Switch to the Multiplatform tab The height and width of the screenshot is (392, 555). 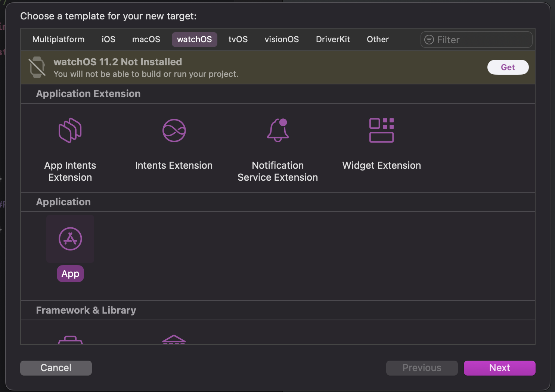tap(59, 39)
